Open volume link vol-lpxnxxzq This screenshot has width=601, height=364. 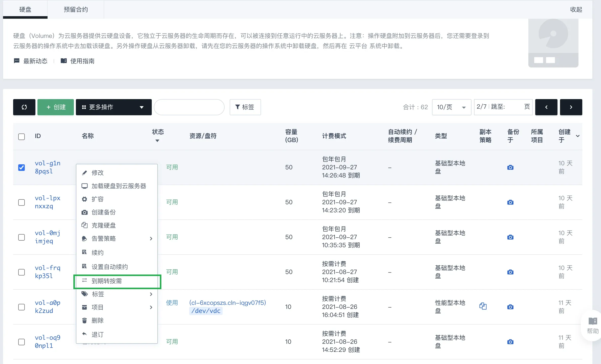(48, 202)
